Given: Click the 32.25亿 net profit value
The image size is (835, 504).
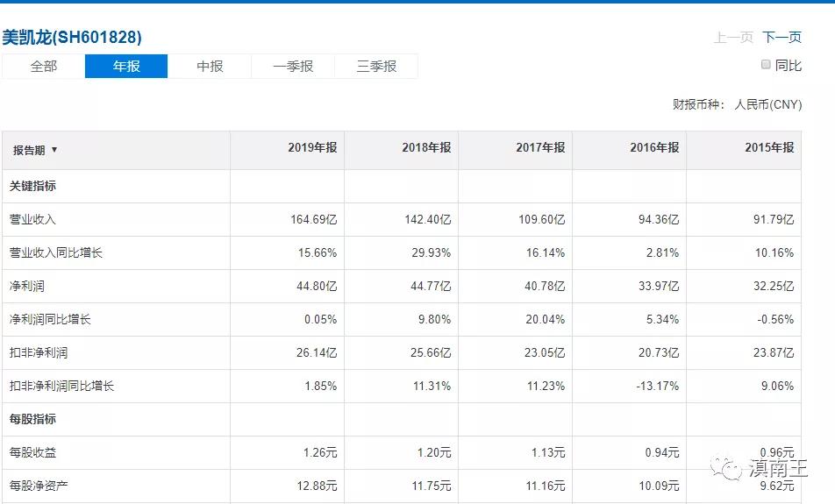Looking at the screenshot, I should [x=774, y=286].
